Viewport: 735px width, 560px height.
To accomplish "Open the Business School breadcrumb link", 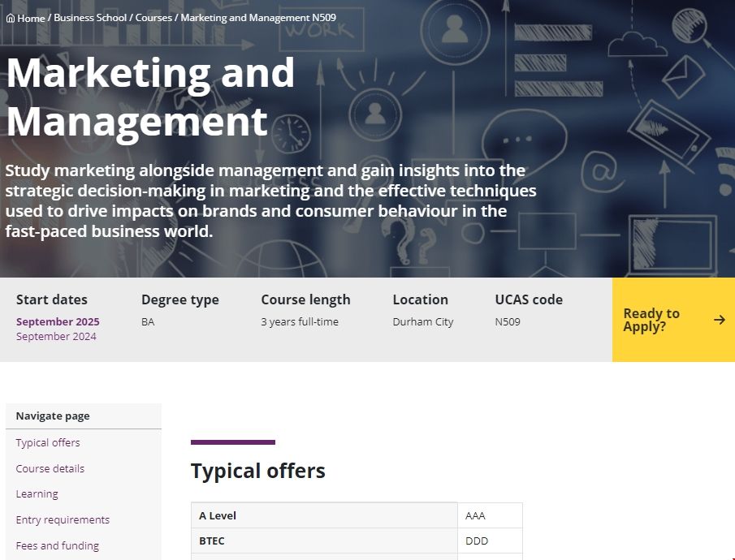I will tap(90, 18).
